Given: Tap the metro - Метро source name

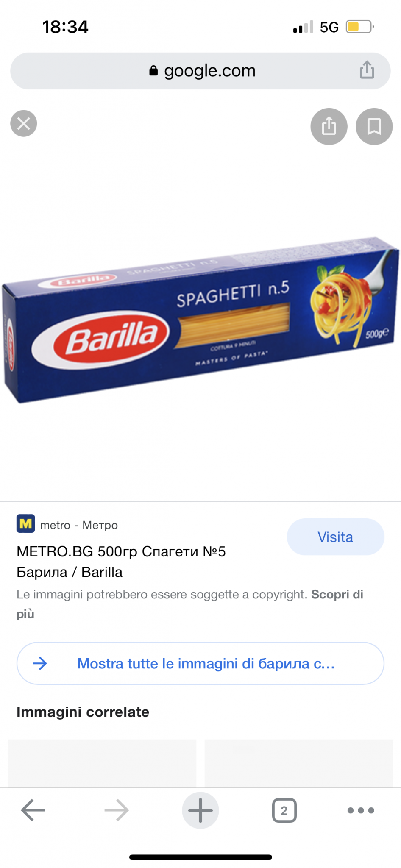Looking at the screenshot, I should coord(79,525).
